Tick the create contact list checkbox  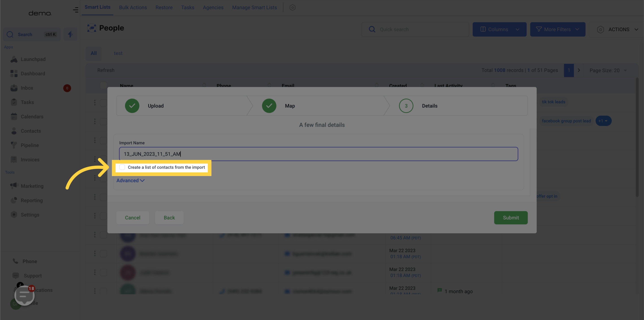coord(122,167)
